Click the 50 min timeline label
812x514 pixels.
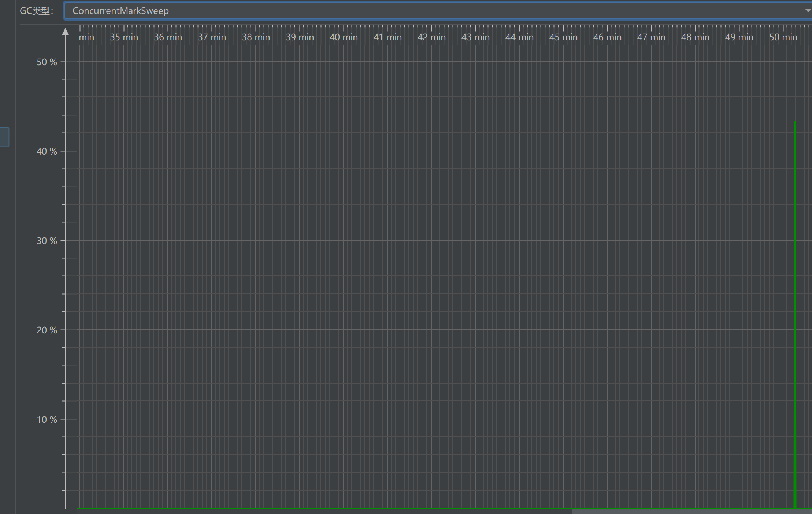pos(783,37)
